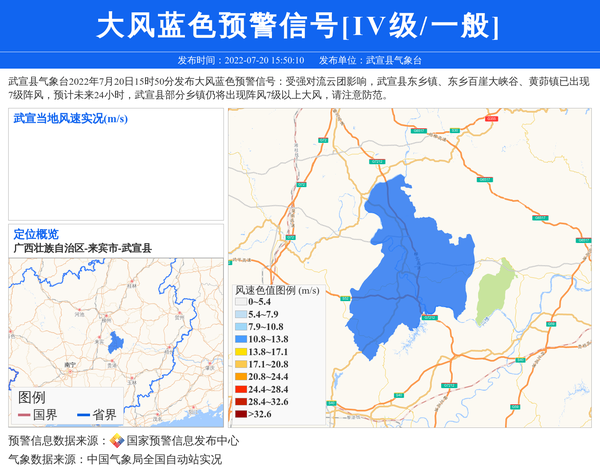Click the blue 省界 legend line

pos(83,415)
